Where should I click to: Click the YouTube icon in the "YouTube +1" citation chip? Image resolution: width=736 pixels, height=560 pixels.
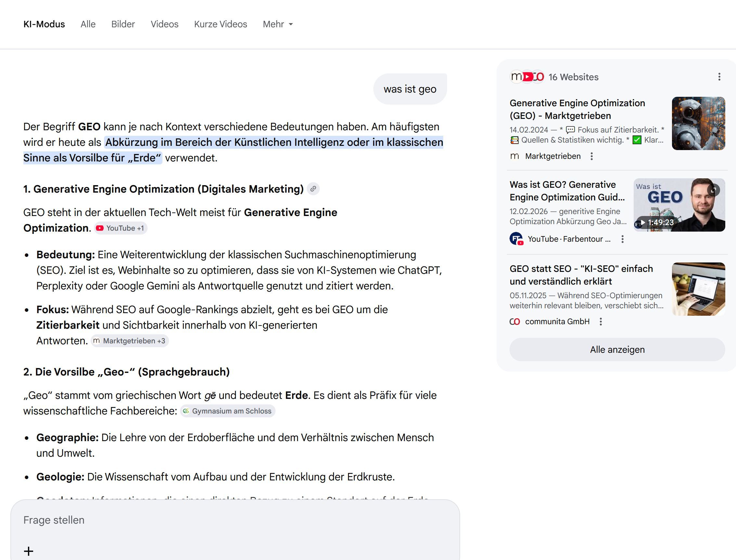[x=100, y=228]
